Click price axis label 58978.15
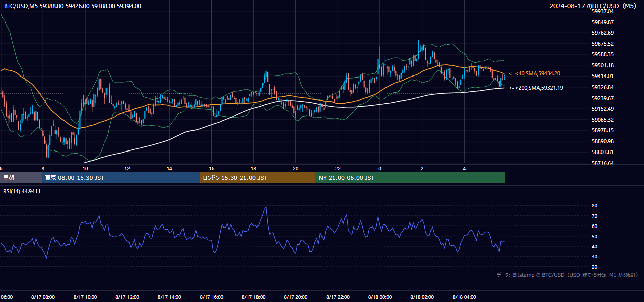 [603, 130]
